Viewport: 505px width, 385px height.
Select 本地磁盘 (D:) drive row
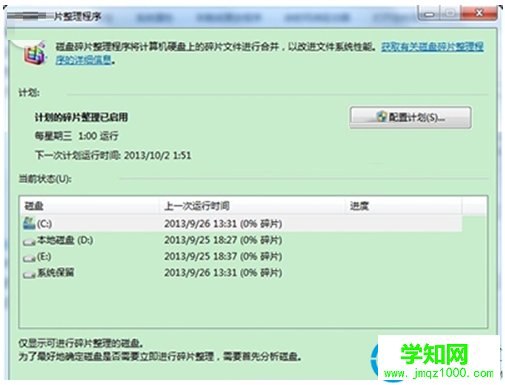(242, 240)
